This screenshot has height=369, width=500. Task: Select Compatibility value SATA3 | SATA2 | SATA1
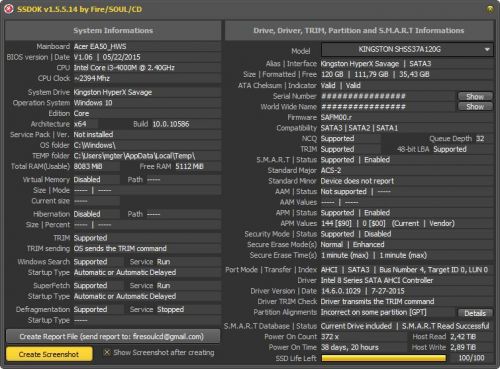359,128
